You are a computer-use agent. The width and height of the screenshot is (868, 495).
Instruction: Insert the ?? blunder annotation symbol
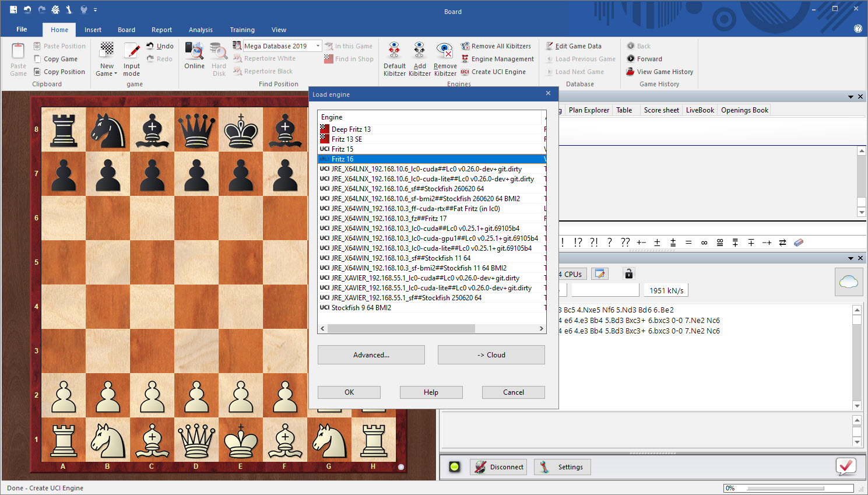[625, 242]
